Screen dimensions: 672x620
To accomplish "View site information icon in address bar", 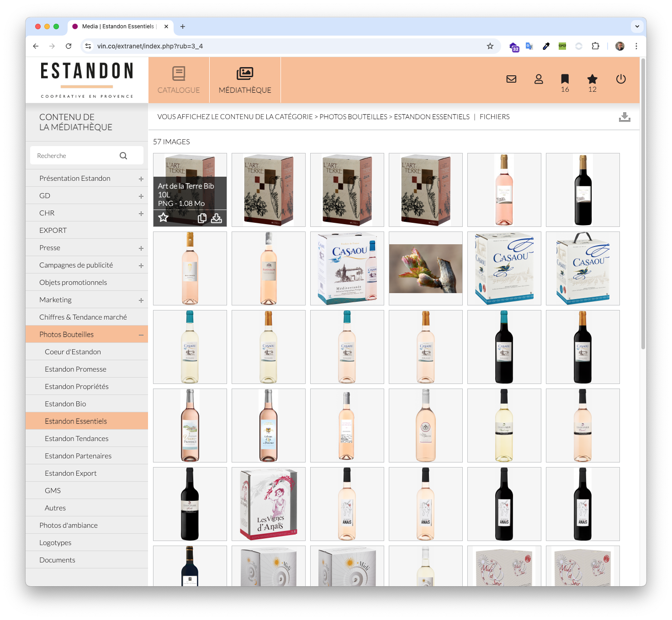I will [89, 46].
